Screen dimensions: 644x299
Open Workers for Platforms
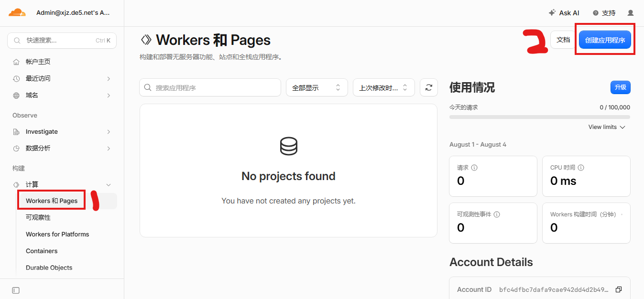point(57,234)
